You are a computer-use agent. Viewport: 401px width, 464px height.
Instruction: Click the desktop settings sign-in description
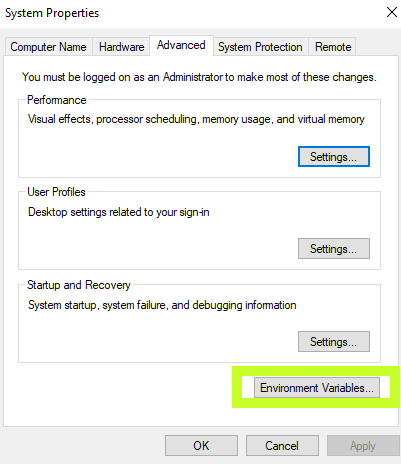(119, 212)
